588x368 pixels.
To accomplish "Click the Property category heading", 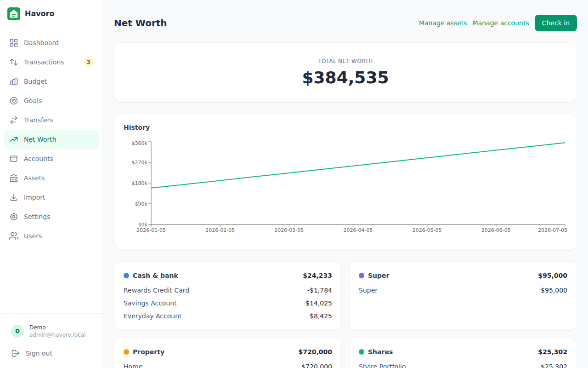I will pos(148,352).
